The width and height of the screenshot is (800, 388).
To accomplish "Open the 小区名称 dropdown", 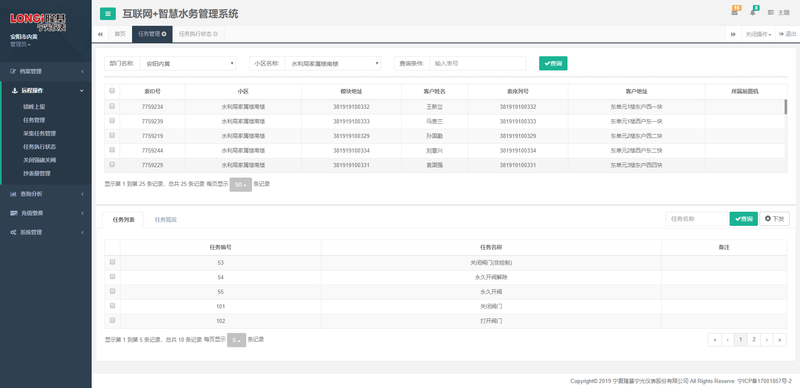I will (x=333, y=63).
